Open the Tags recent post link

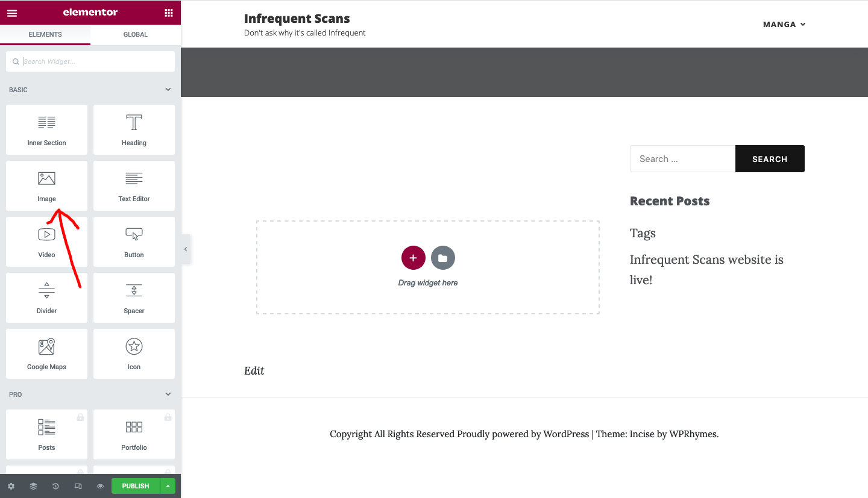tap(643, 233)
